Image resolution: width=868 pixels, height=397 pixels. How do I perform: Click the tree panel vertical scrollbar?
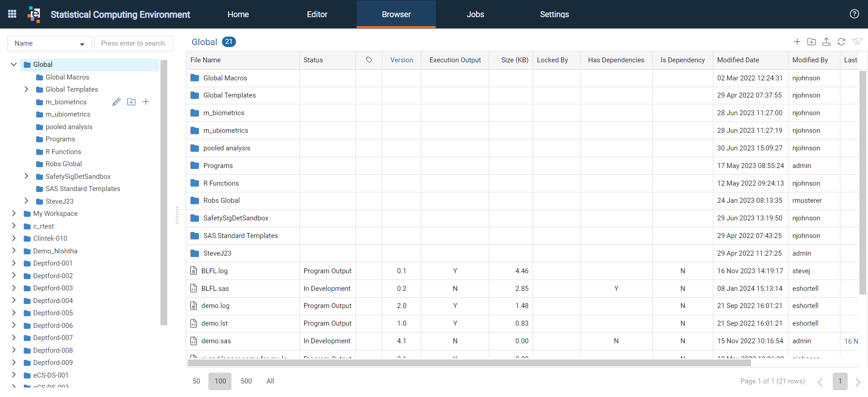pyautogui.click(x=164, y=192)
